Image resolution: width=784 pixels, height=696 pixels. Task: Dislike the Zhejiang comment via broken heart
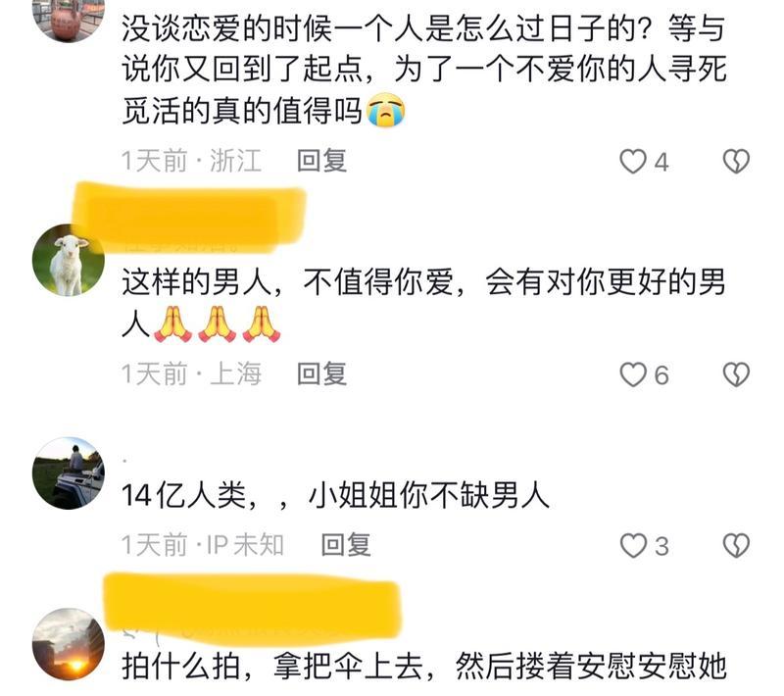pos(736,162)
